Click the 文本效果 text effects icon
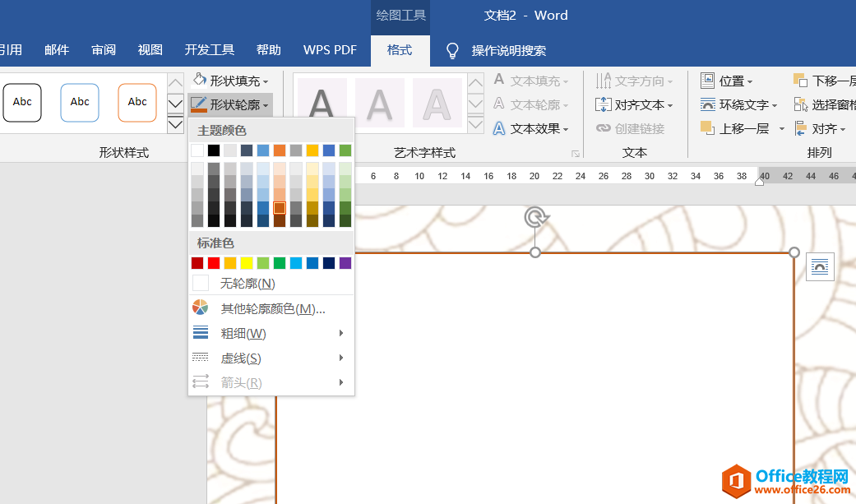This screenshot has height=504, width=856. tap(499, 129)
